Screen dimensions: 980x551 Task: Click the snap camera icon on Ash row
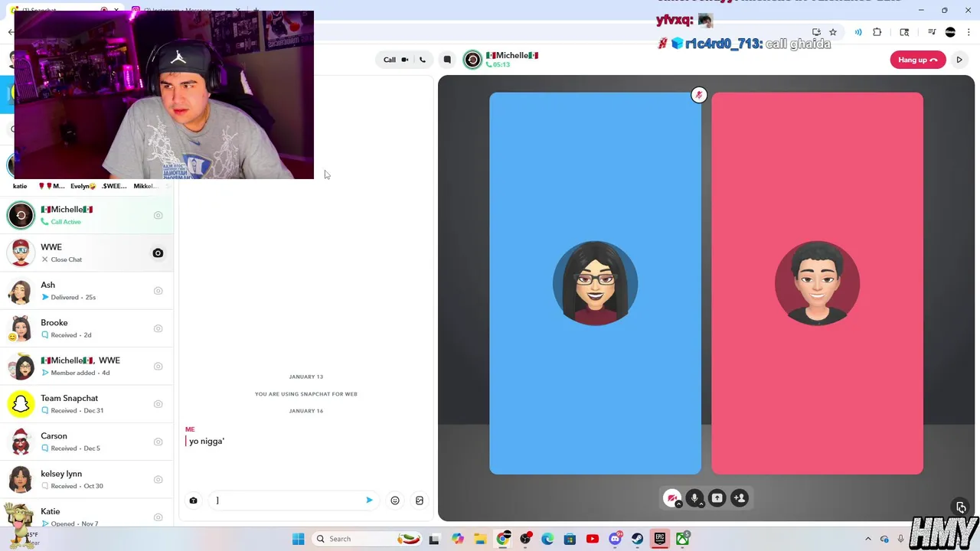pos(158,291)
